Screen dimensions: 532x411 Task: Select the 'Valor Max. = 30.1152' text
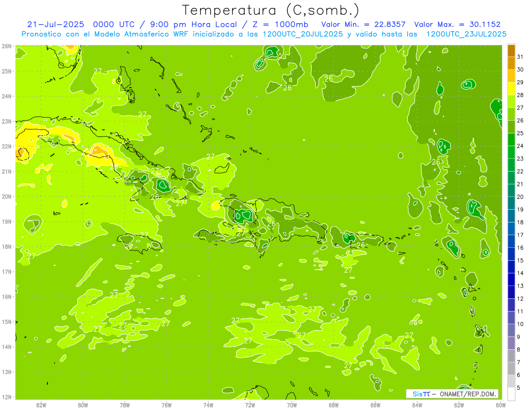click(x=457, y=24)
